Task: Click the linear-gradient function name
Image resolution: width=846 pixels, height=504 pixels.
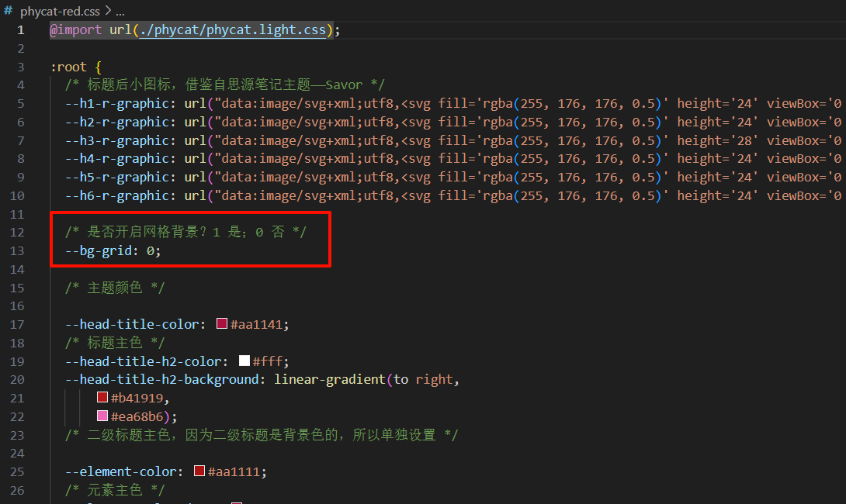Action: tap(330, 379)
